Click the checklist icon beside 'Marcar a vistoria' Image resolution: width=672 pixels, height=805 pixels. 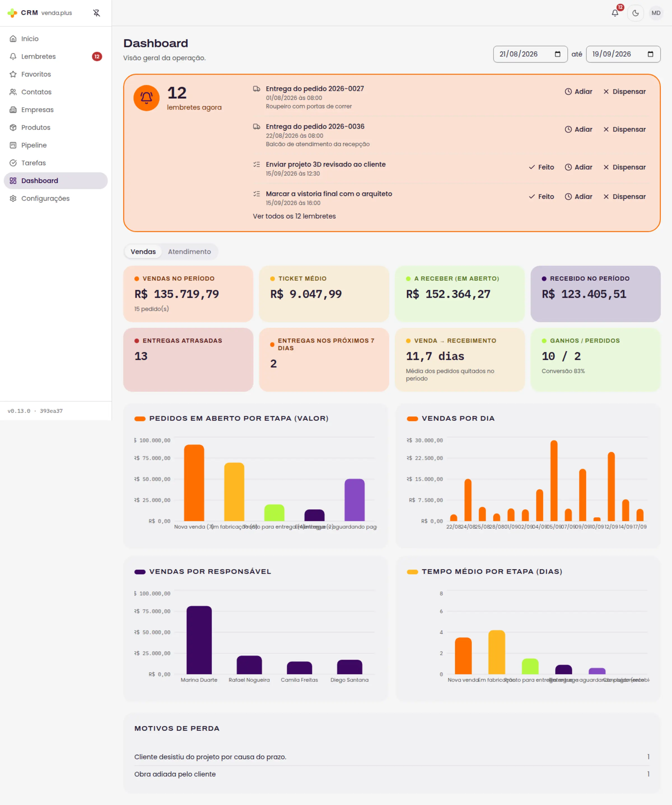coord(257,194)
